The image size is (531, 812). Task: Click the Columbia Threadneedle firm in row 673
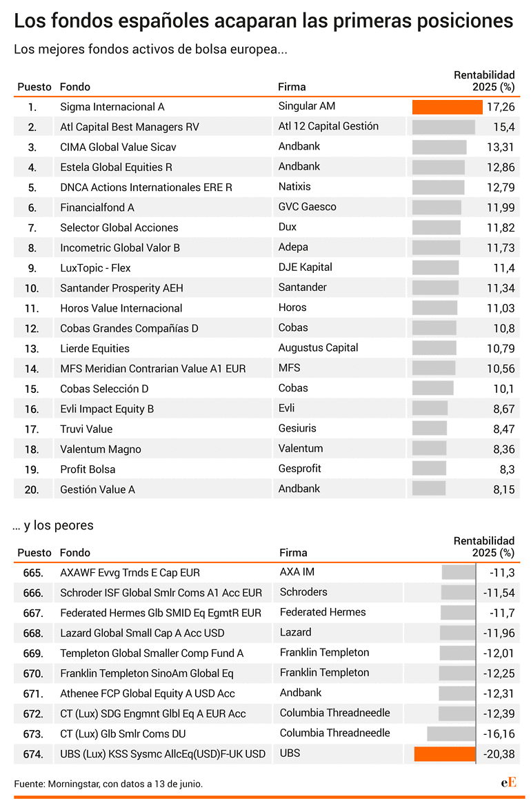334,733
